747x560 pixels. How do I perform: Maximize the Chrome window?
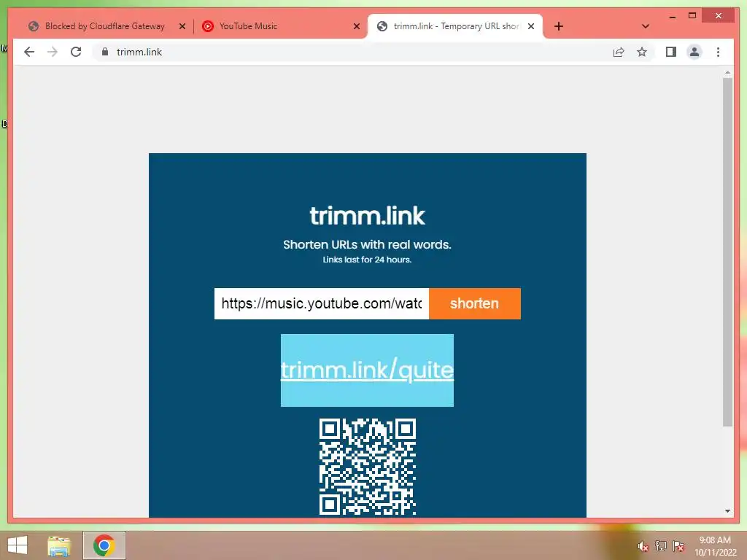(692, 16)
